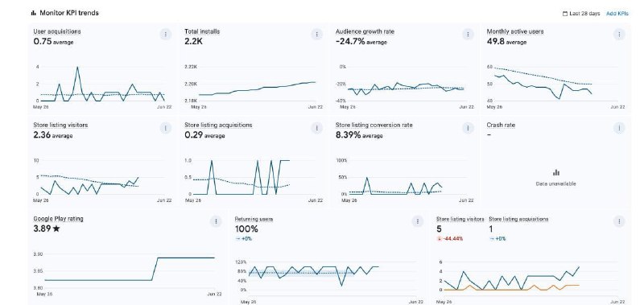Open the Total installs card three-dot menu
Screen dimensions: 644x305
[x=316, y=35]
